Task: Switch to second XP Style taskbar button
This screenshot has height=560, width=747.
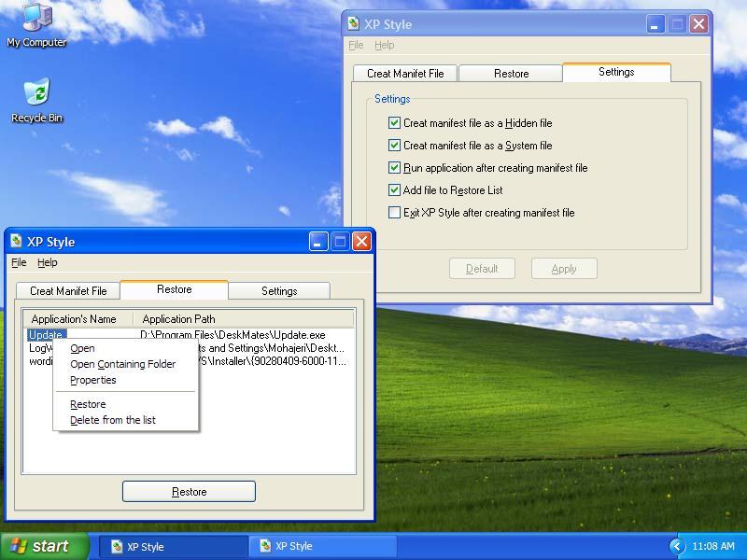Action: (x=322, y=546)
